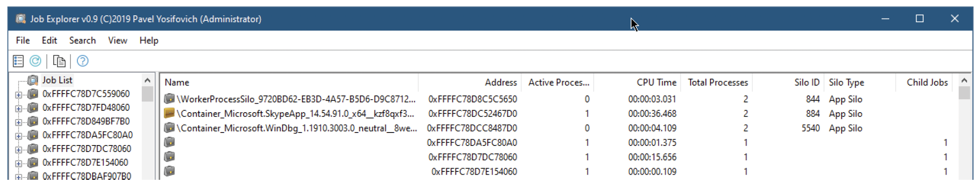Image resolution: width=980 pixels, height=190 pixels.
Task: Refresh the job list via toolbar icon
Action: 35,61
